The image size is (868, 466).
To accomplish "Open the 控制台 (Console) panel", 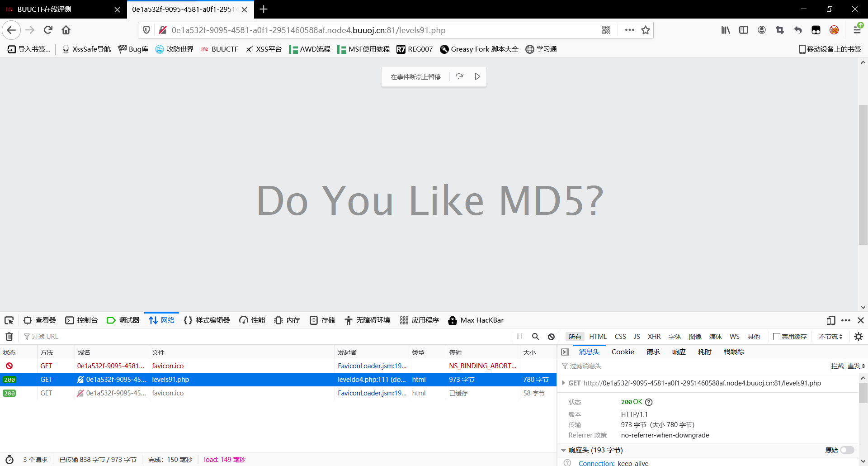I will (x=82, y=320).
